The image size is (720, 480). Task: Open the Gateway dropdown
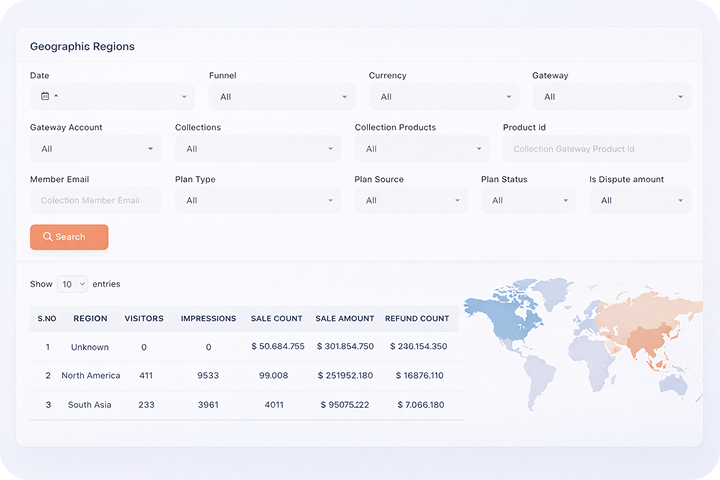(611, 97)
